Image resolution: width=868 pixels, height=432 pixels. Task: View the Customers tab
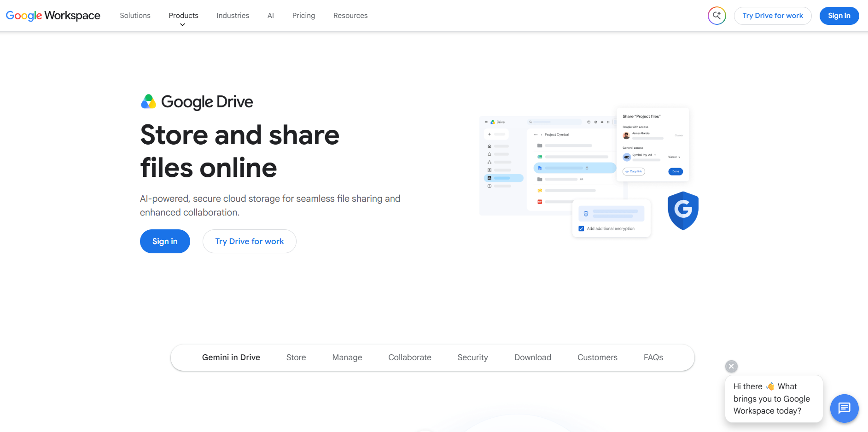597,357
